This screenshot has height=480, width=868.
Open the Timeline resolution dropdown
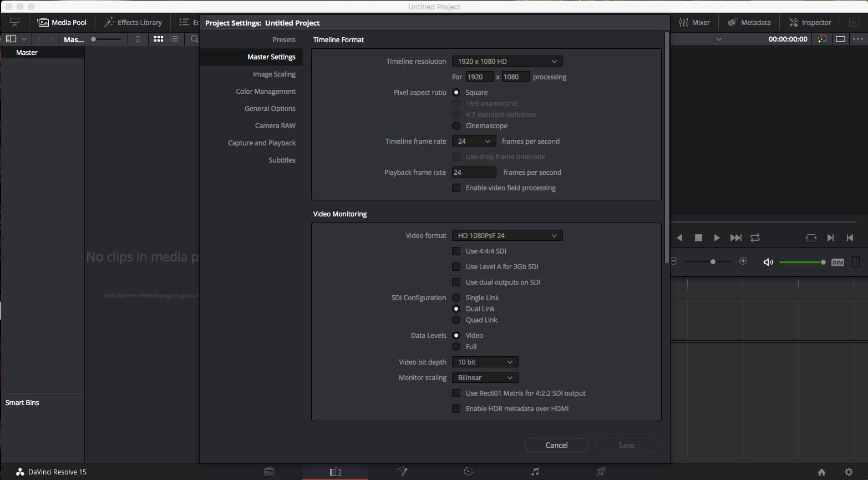(x=507, y=61)
